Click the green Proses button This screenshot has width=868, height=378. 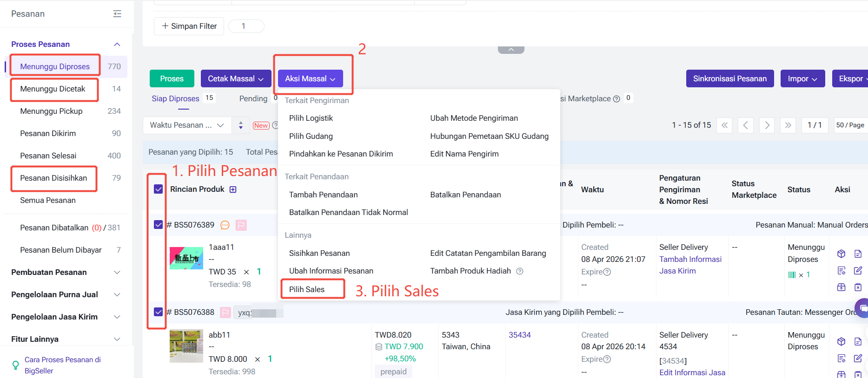[172, 78]
